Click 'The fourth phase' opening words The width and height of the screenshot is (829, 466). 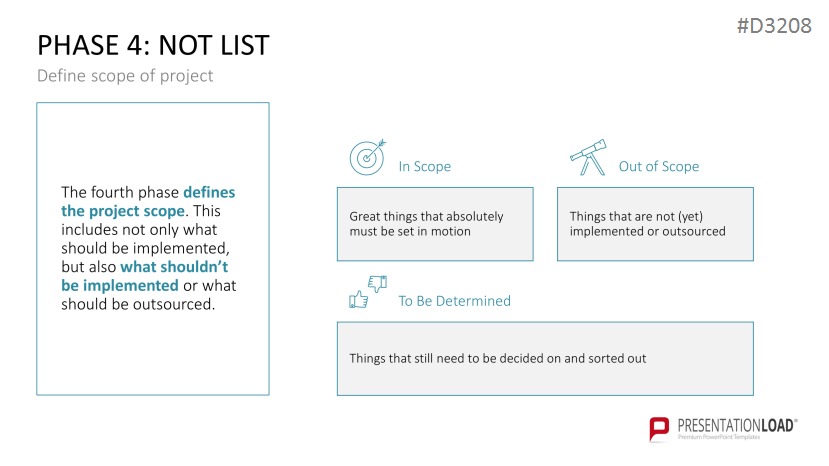120,192
